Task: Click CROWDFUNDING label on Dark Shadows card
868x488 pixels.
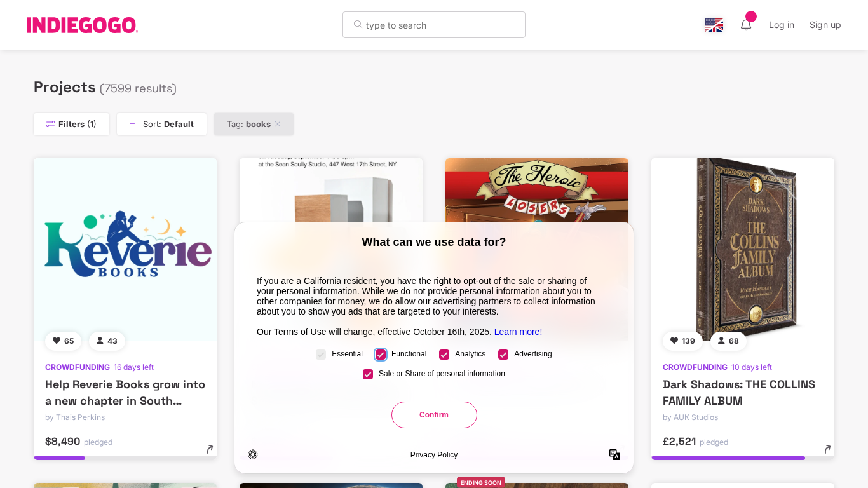Action: (695, 367)
